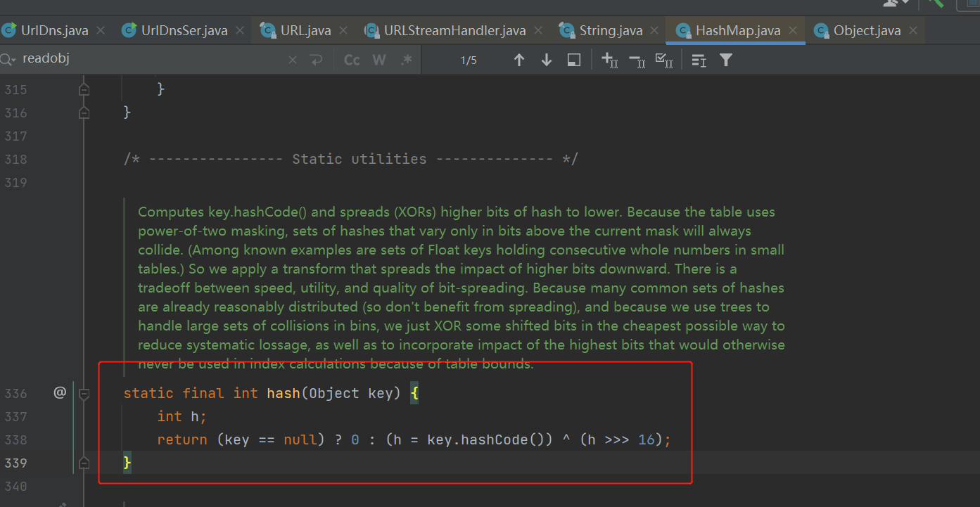Screen dimensions: 980x507
Task: Open search history dropdown magnifier
Action: 8,60
